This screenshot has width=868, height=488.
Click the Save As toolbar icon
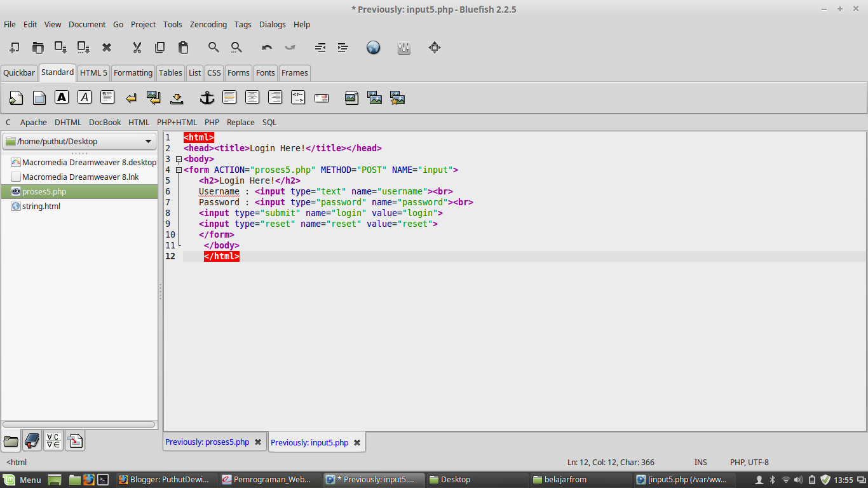tap(84, 48)
